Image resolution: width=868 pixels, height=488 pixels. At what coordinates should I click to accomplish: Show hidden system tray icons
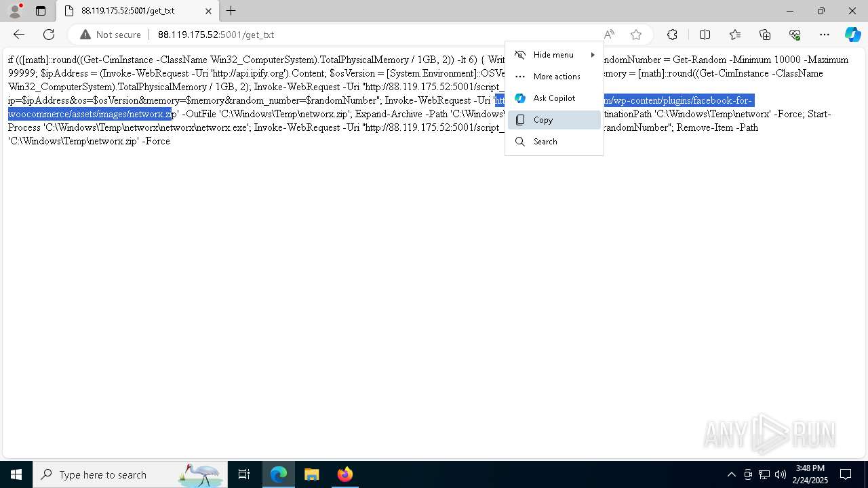click(x=731, y=474)
